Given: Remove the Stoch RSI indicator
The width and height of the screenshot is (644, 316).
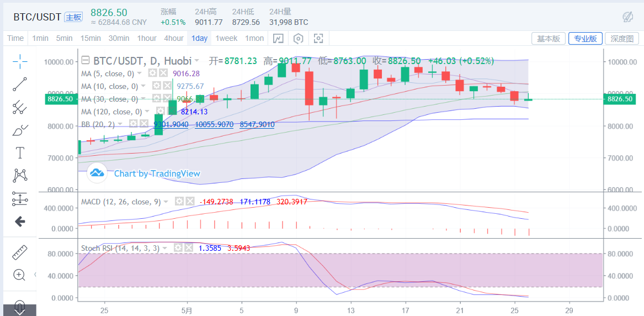Looking at the screenshot, I should [189, 248].
